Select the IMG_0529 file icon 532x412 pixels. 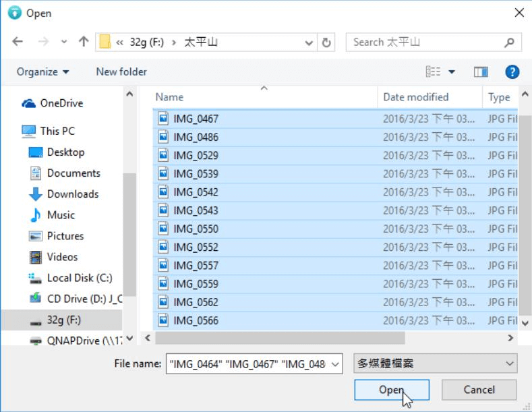[x=163, y=155]
